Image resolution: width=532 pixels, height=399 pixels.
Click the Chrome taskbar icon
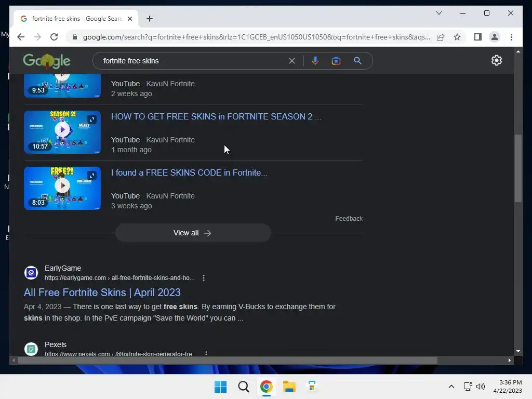(x=267, y=387)
